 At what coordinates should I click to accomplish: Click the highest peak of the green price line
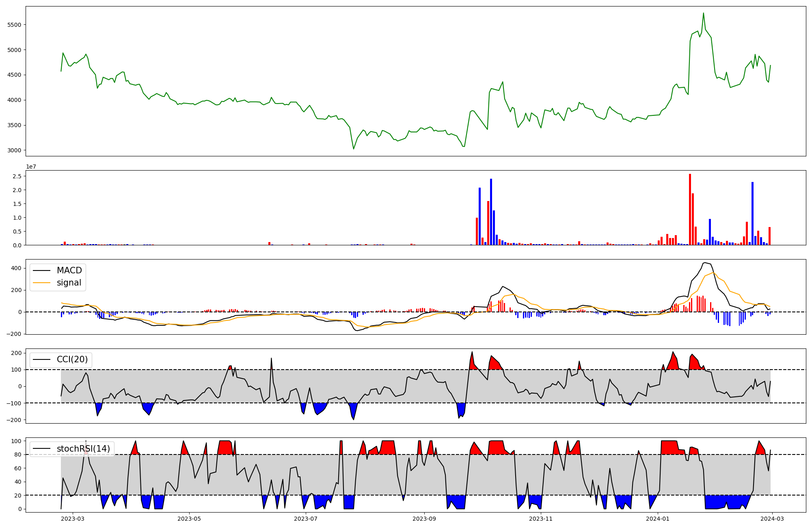tap(704, 13)
